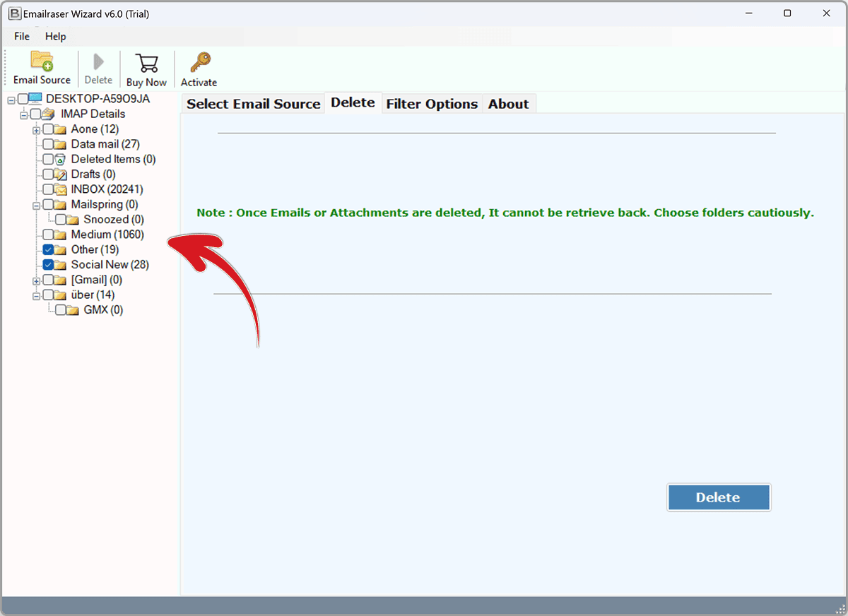Viewport: 848px width, 616px height.
Task: Collapse the über folder node
Action: [x=37, y=295]
